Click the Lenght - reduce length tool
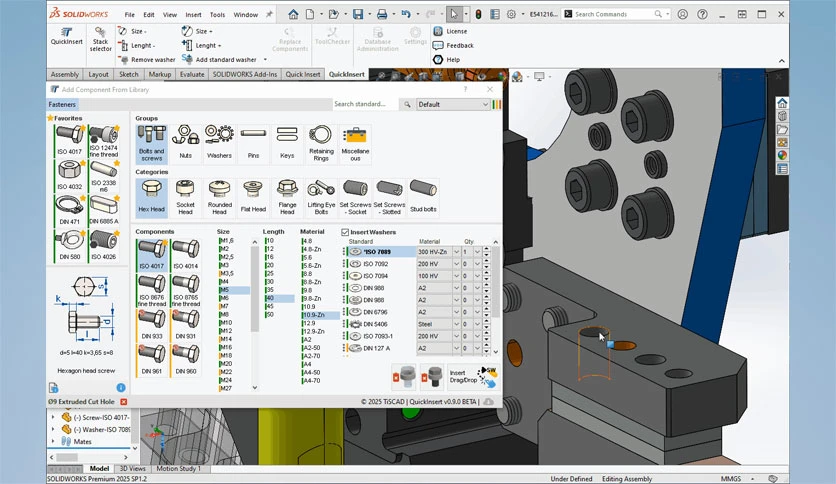Image resolution: width=836 pixels, height=484 pixels. click(x=136, y=46)
